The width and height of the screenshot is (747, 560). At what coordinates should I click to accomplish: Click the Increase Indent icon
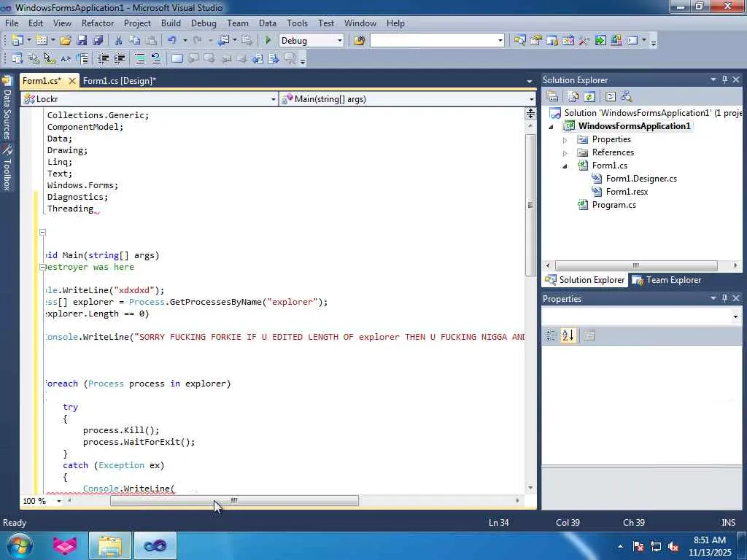pyautogui.click(x=119, y=58)
